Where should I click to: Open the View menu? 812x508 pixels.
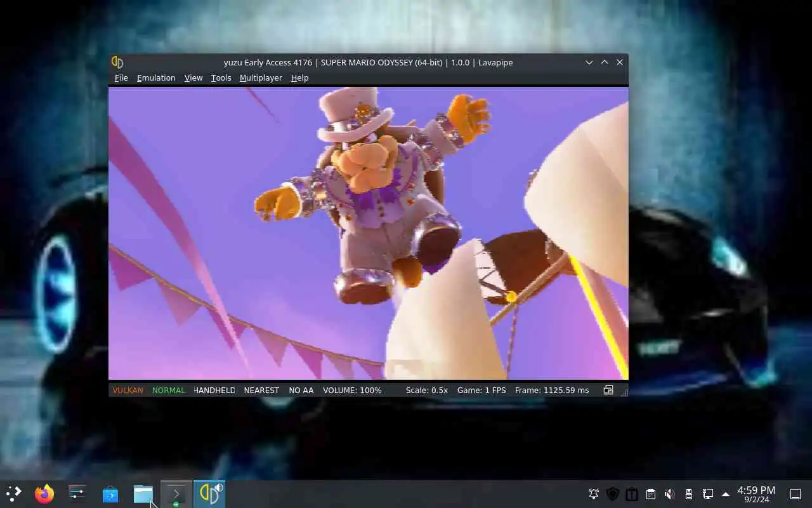tap(193, 77)
